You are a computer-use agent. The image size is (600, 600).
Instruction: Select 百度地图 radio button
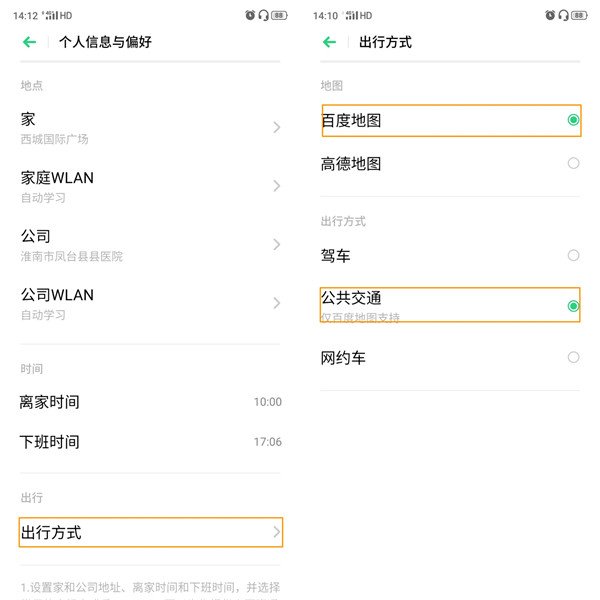[573, 120]
